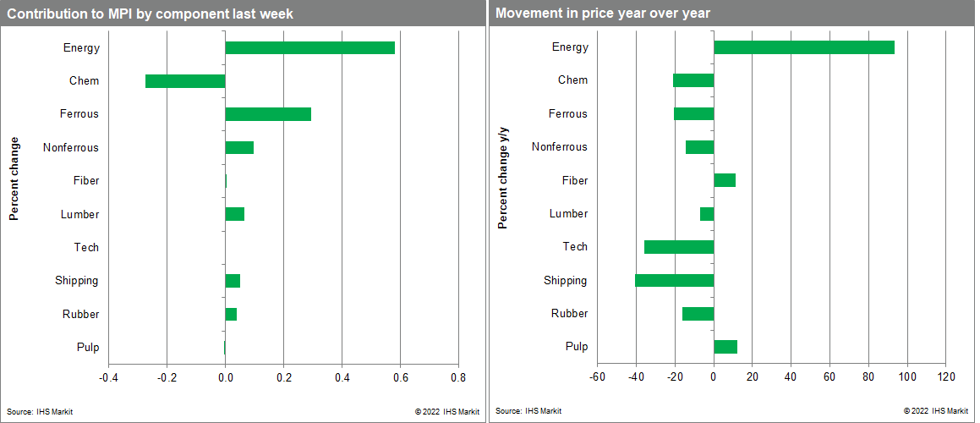Viewport: 980px width, 423px height.
Task: Click the '© 2022 IHS Markit' text under right chart
Action: tap(935, 411)
